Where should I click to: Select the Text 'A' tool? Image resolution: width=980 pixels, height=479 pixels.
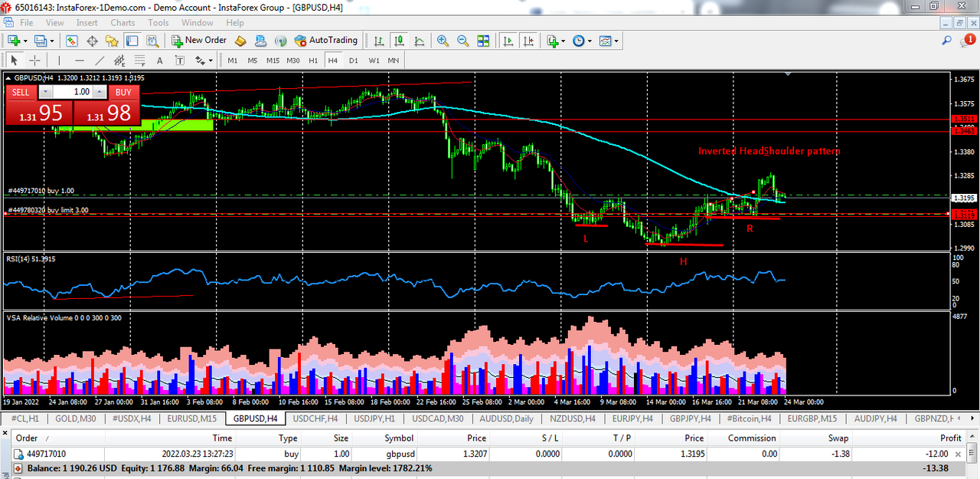[159, 60]
